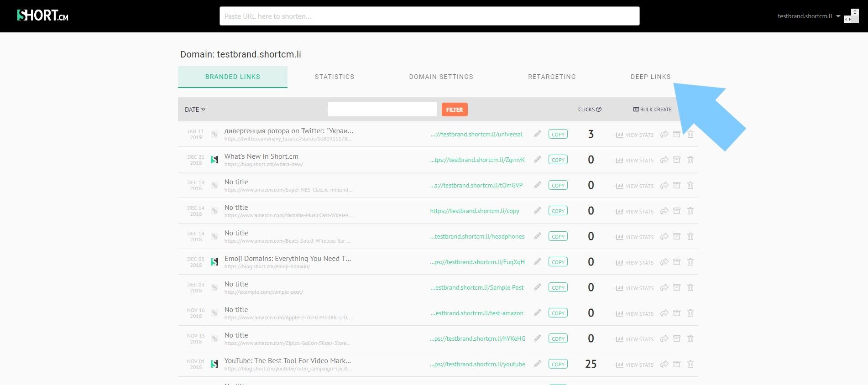Image resolution: width=868 pixels, height=385 pixels.
Task: Share the FuqXqH short link
Action: tap(664, 262)
